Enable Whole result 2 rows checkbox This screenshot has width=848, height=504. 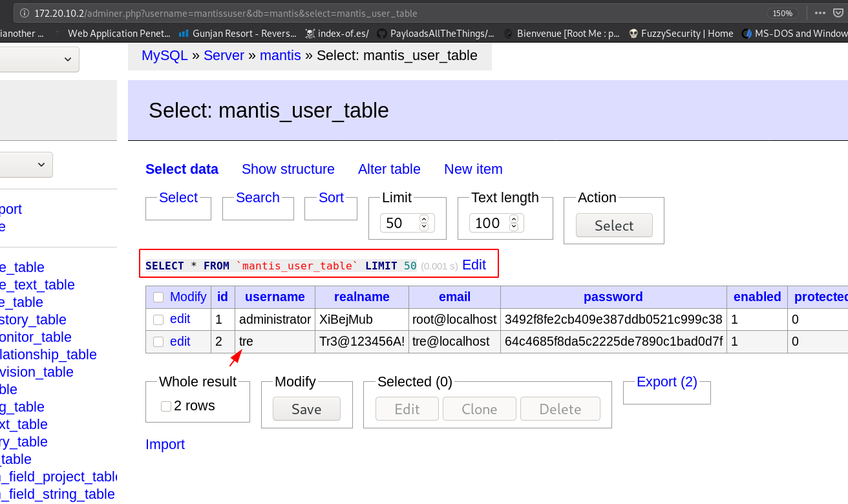[166, 406]
